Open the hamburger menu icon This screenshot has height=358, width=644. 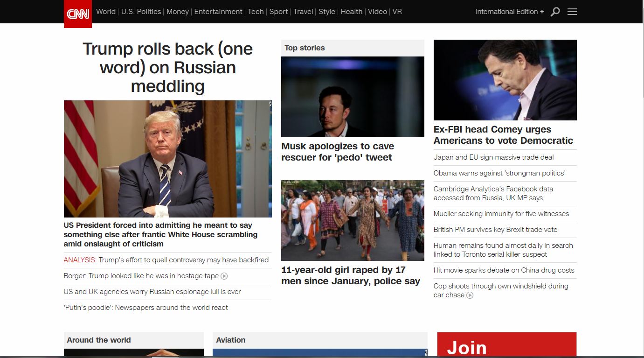coord(572,12)
